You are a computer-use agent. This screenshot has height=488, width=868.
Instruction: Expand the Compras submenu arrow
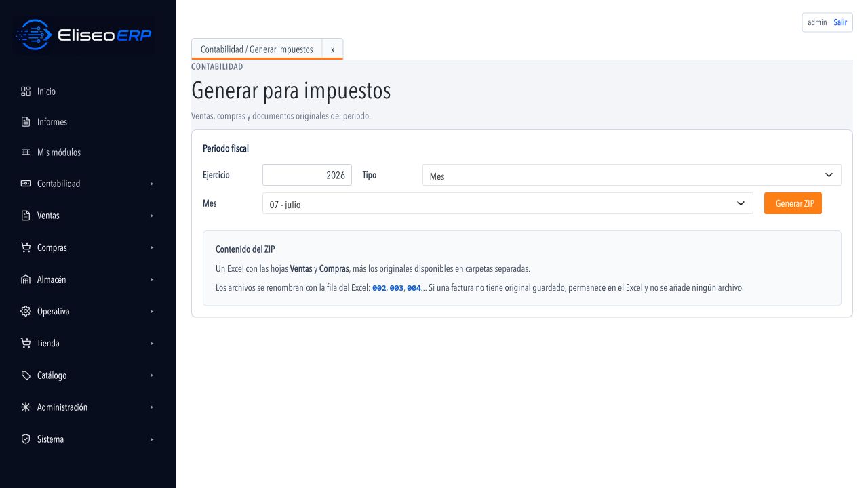pos(152,247)
